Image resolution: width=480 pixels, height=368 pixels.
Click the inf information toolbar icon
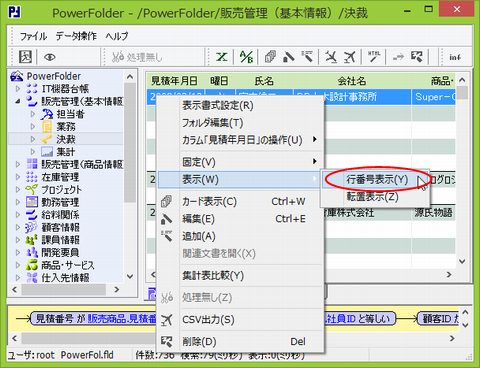[x=455, y=57]
